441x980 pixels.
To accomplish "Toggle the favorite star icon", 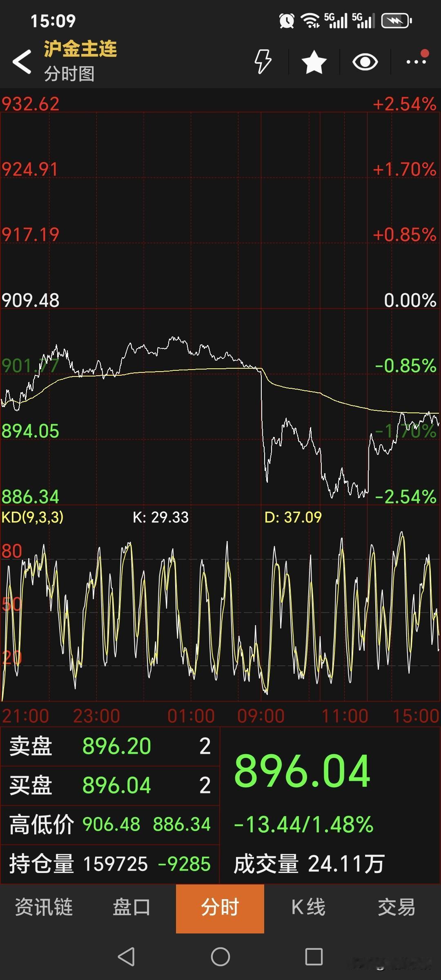I will click(314, 62).
